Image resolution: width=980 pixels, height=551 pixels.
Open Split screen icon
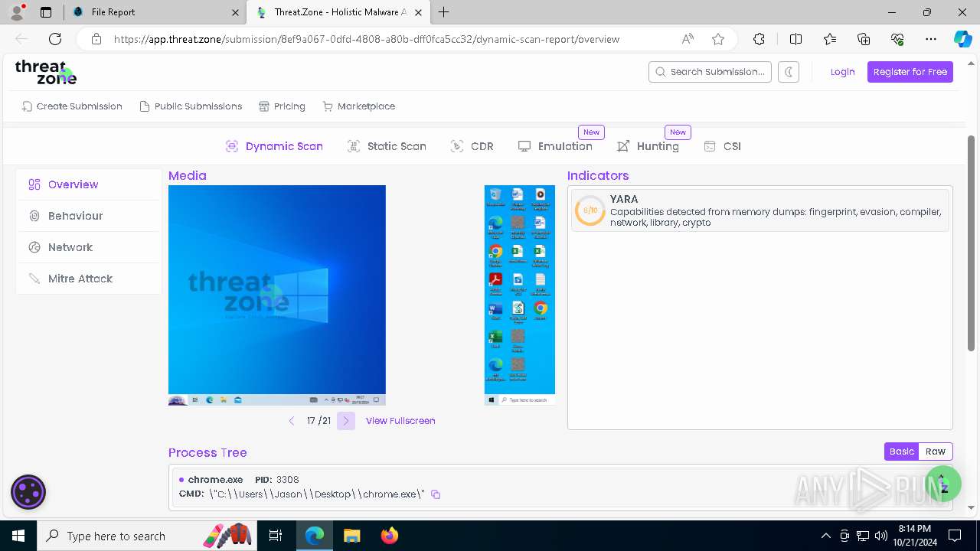795,39
